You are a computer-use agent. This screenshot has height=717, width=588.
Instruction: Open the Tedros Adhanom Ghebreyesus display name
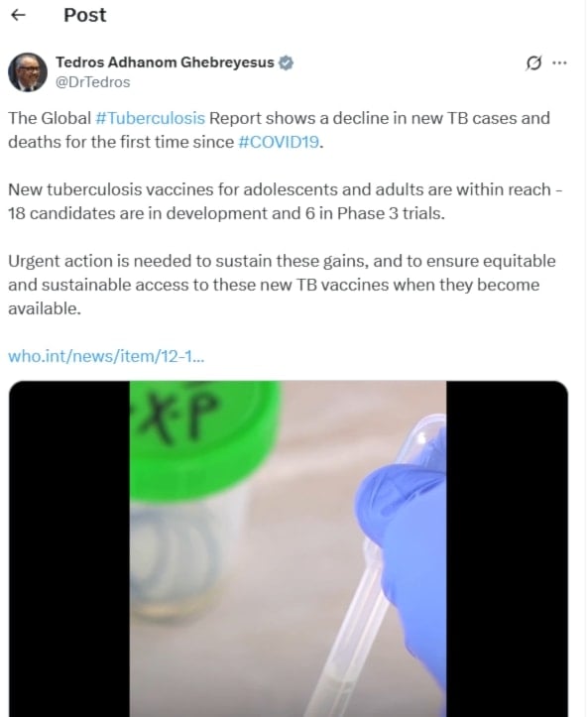pyautogui.click(x=165, y=62)
